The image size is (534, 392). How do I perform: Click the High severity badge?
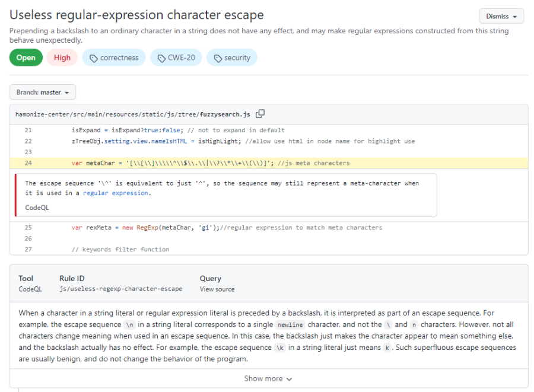[x=62, y=58]
